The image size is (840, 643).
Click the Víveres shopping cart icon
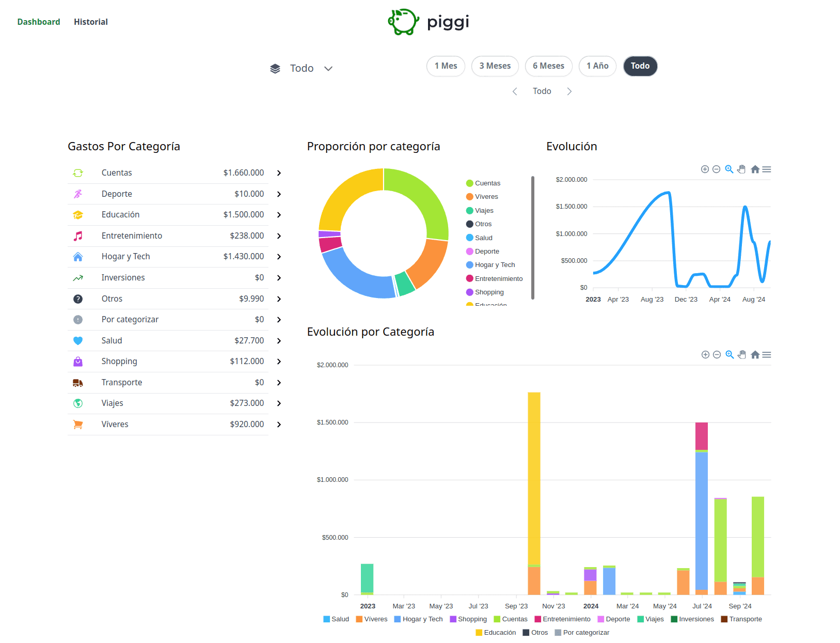78,425
